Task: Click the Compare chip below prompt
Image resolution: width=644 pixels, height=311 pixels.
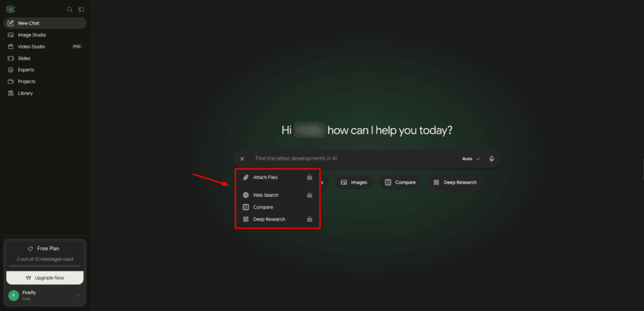Action: coord(401,182)
